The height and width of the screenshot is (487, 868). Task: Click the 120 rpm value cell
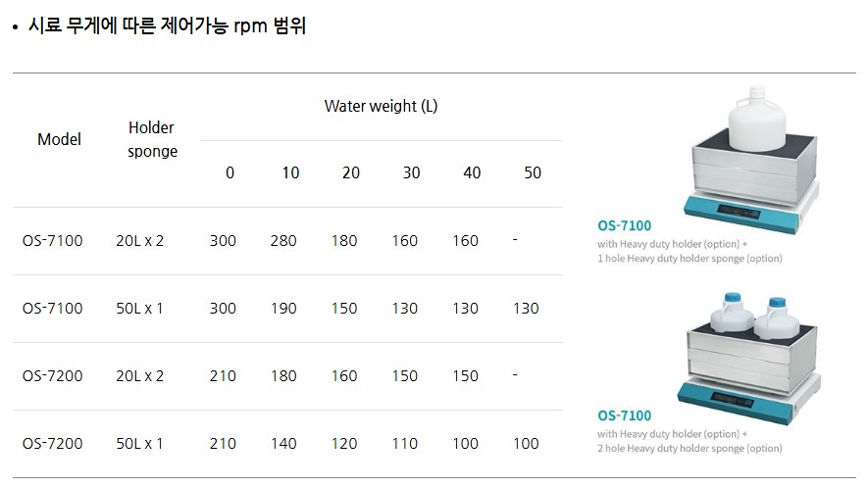point(344,443)
